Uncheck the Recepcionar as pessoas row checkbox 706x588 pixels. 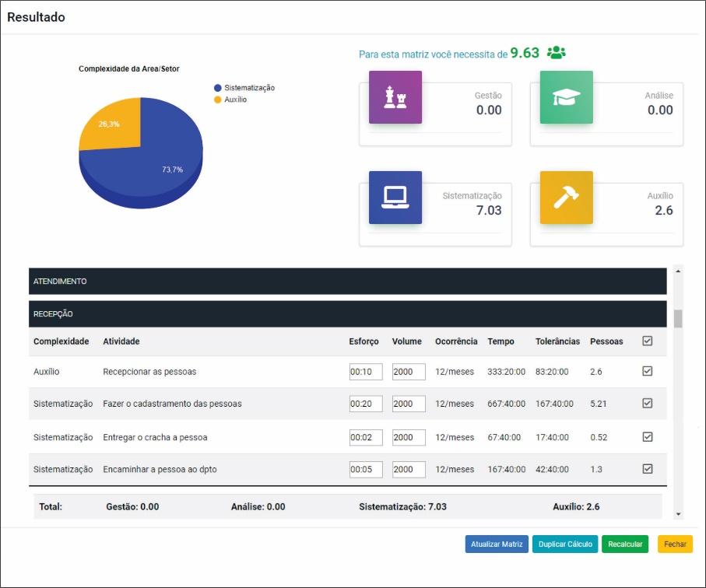[648, 371]
